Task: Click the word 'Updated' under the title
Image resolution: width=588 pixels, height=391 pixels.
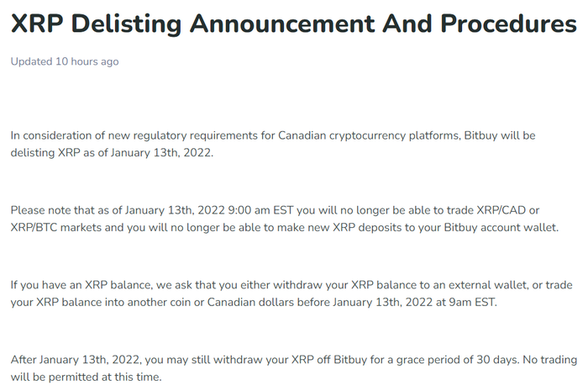Action: (32, 61)
